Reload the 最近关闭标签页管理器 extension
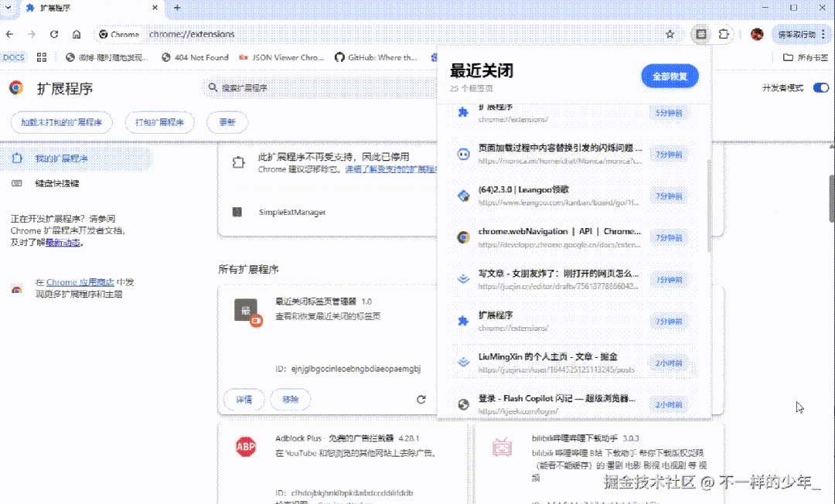Image resolution: width=835 pixels, height=504 pixels. click(421, 400)
